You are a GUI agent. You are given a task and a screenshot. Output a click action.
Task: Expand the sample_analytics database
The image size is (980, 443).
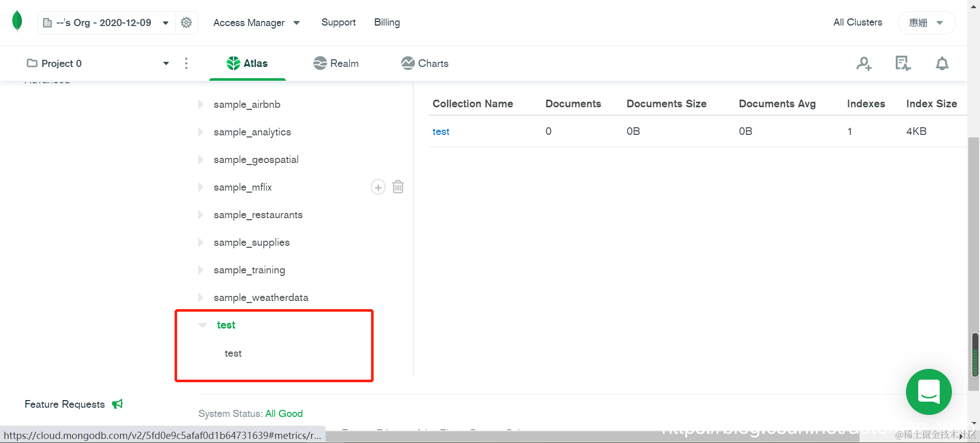pos(201,132)
